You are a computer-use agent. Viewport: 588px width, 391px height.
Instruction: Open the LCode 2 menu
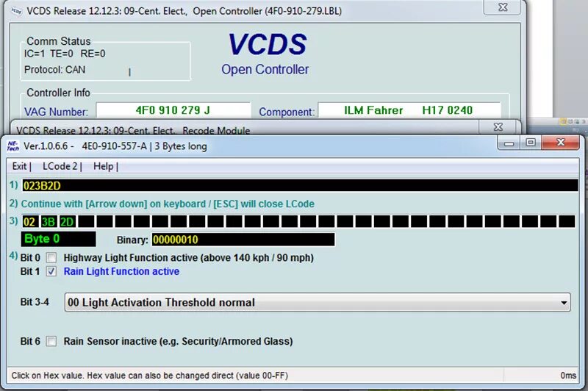click(x=60, y=166)
